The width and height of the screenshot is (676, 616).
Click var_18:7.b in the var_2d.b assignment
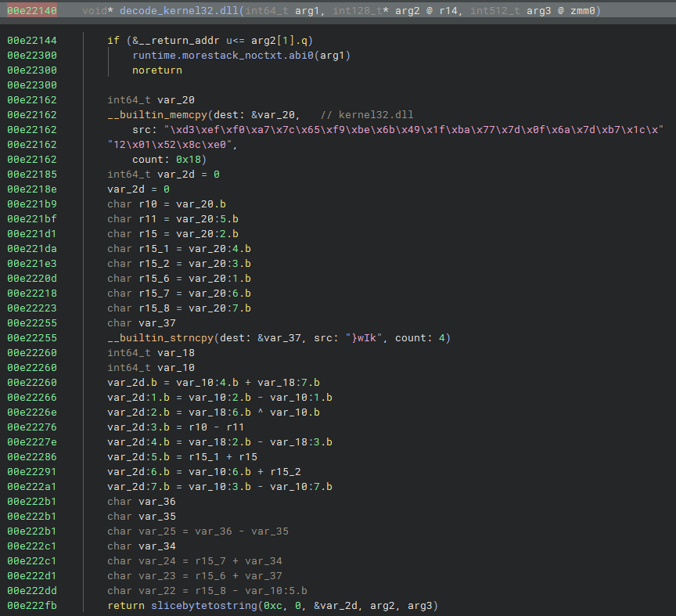pyautogui.click(x=289, y=383)
